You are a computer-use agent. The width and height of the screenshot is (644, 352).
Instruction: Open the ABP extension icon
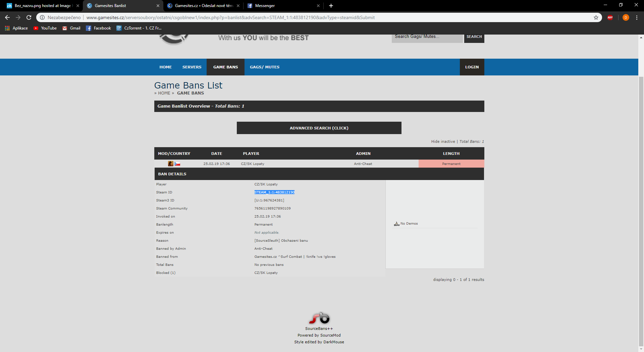pos(610,17)
